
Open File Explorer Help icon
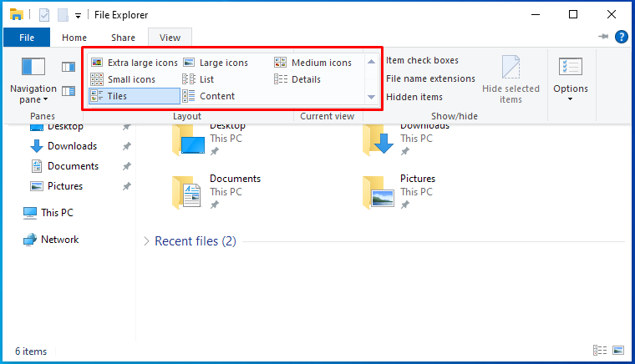click(x=622, y=37)
